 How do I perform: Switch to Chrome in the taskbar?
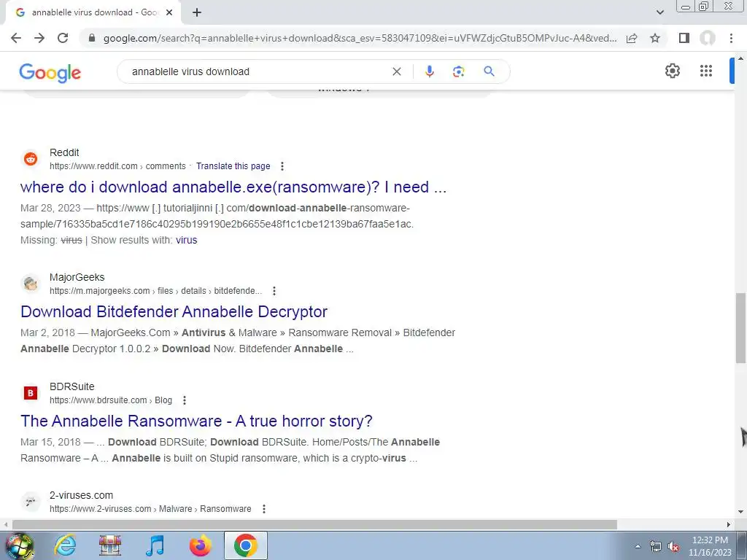tap(245, 545)
